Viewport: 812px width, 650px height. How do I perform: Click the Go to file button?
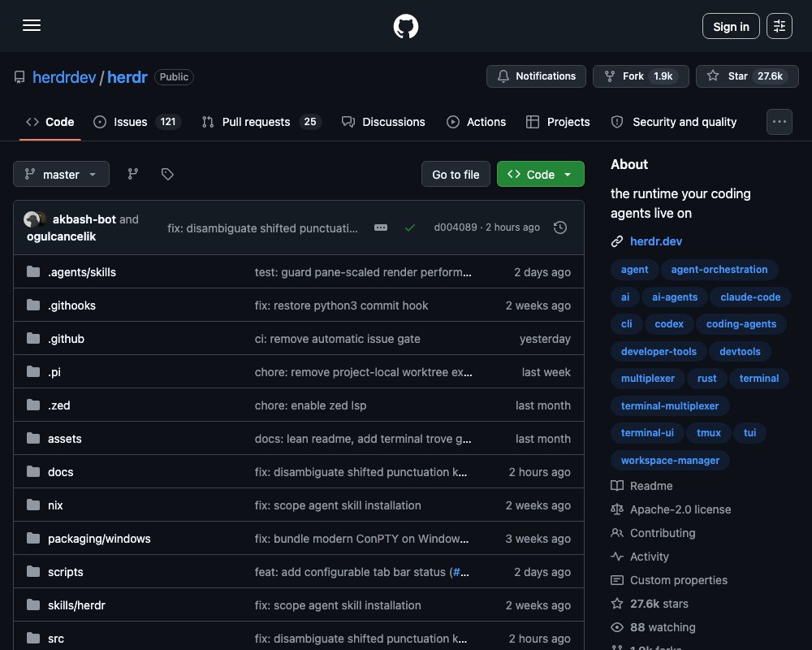456,174
